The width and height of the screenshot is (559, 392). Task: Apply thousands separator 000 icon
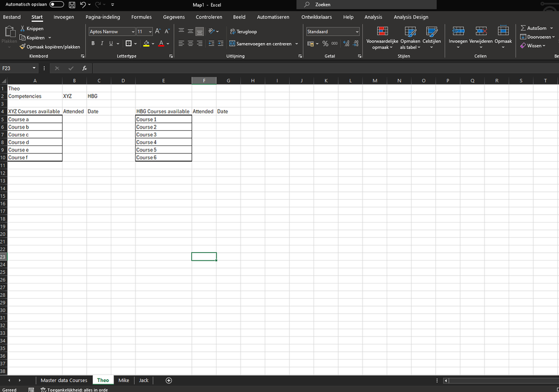tap(335, 44)
